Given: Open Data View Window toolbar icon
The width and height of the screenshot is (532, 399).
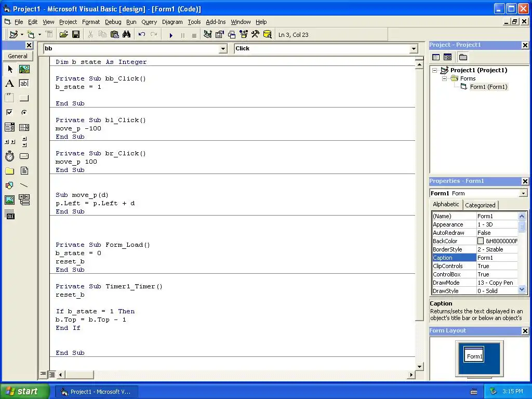Looking at the screenshot, I should click(268, 35).
